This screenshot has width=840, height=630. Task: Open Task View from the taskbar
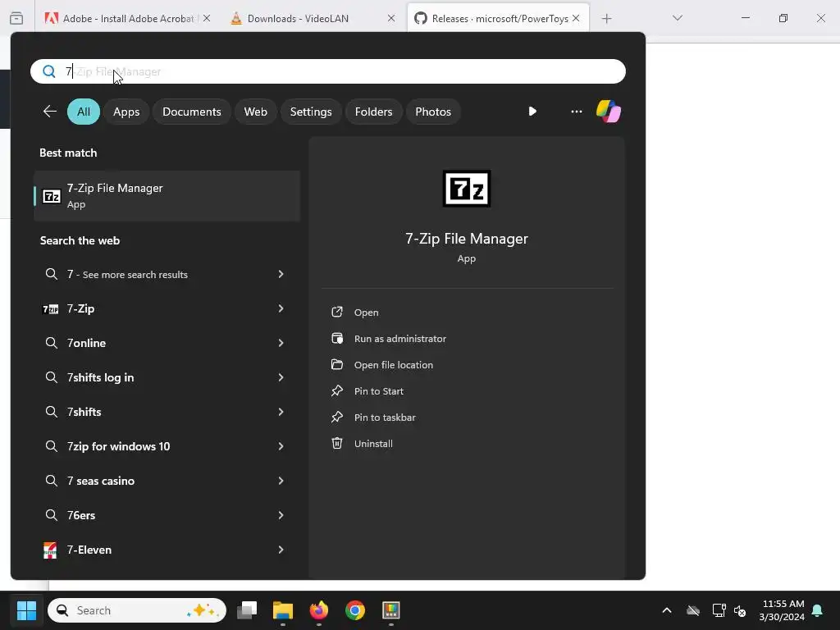[x=247, y=610]
